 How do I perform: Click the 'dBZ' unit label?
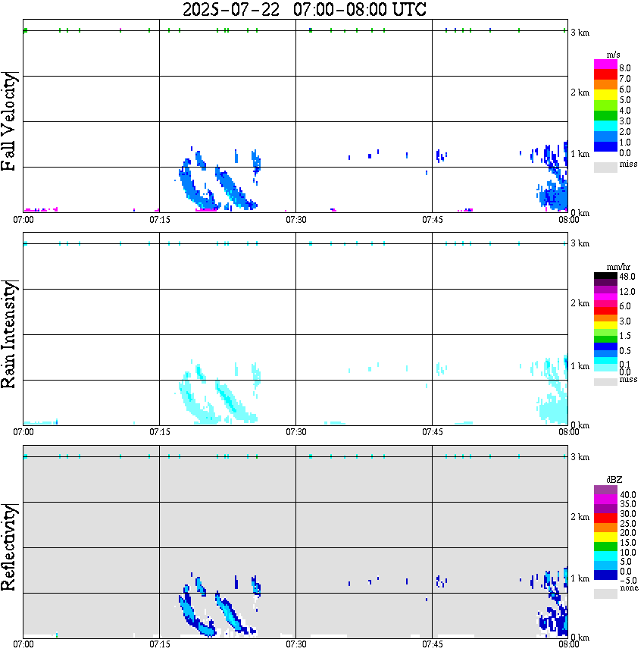coord(614,480)
